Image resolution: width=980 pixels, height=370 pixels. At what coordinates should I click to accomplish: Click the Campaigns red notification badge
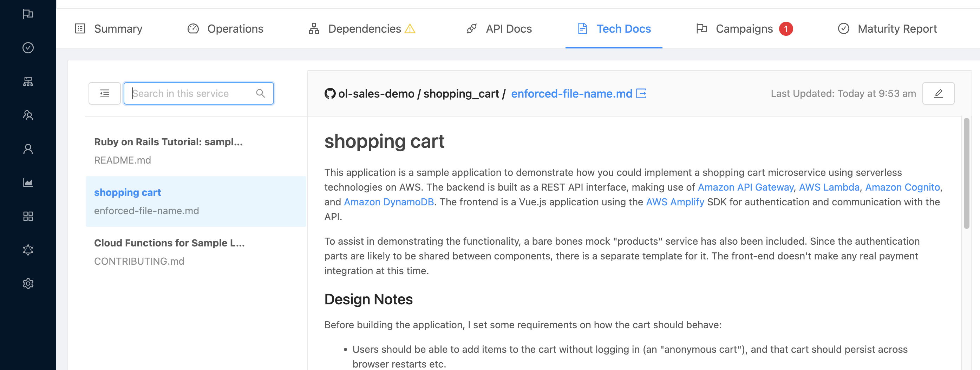[x=786, y=28]
